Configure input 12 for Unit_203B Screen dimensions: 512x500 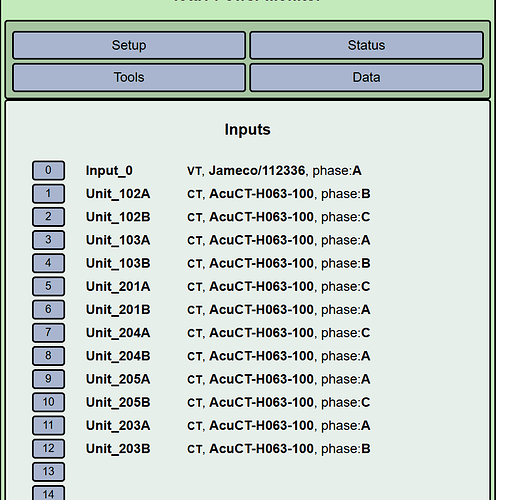pyautogui.click(x=48, y=448)
